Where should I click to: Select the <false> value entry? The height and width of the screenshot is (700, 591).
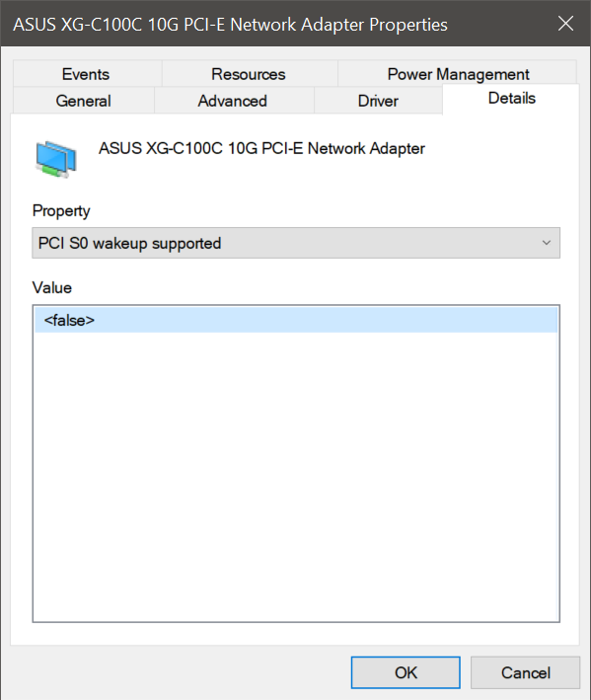[296, 320]
